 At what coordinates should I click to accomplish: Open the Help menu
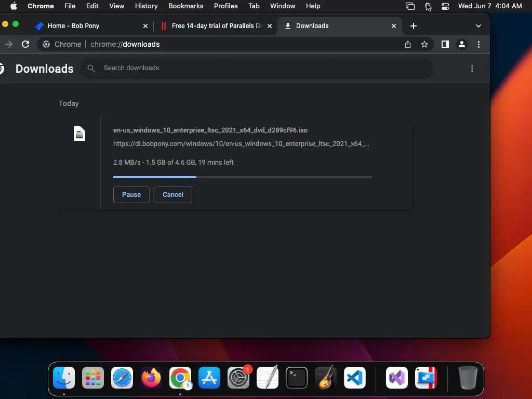(313, 6)
